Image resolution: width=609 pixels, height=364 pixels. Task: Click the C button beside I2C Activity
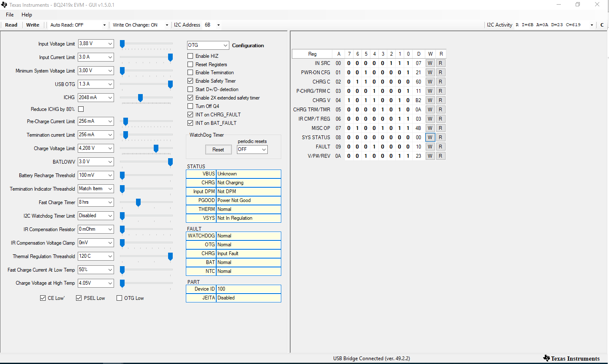coord(602,25)
